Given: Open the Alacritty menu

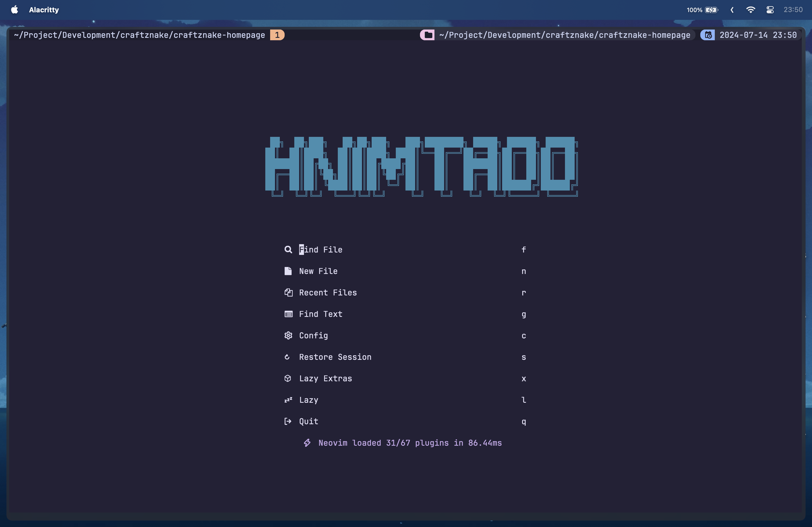Looking at the screenshot, I should [x=44, y=10].
